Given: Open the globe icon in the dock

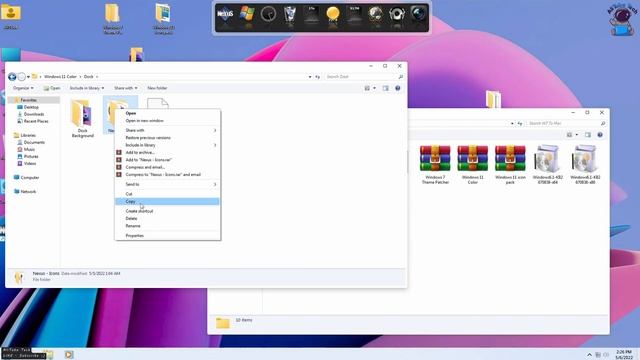Looking at the screenshot, I should tap(375, 14).
